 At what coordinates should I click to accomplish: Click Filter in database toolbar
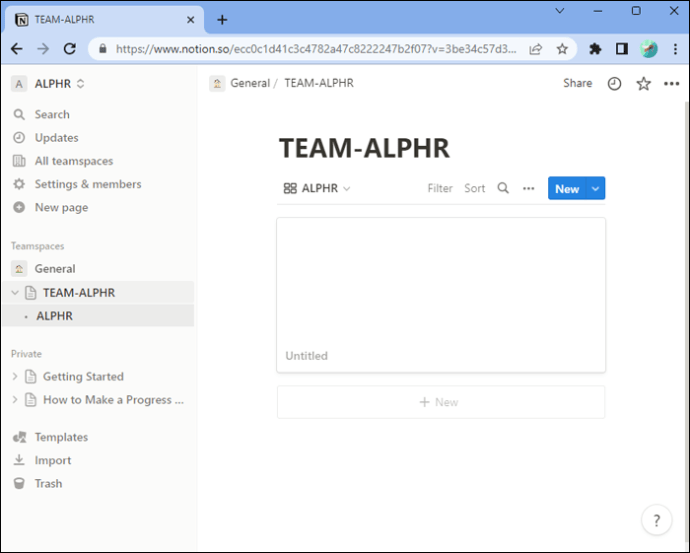tap(440, 188)
